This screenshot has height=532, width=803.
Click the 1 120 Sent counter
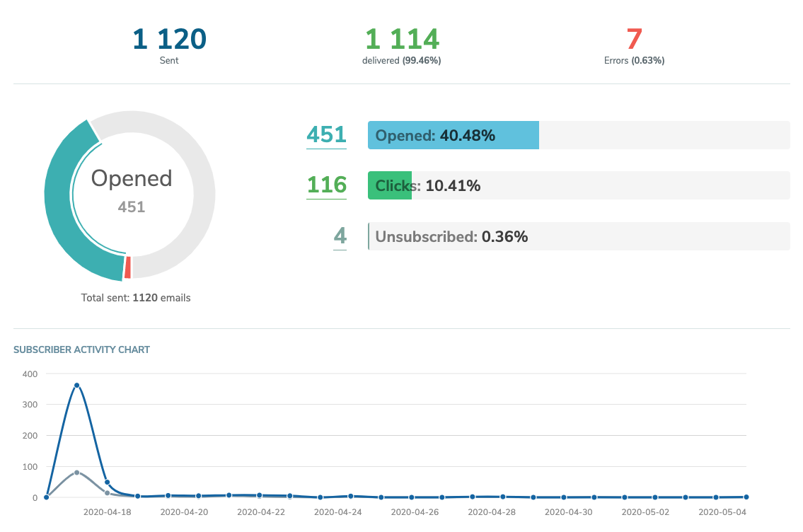pyautogui.click(x=168, y=39)
